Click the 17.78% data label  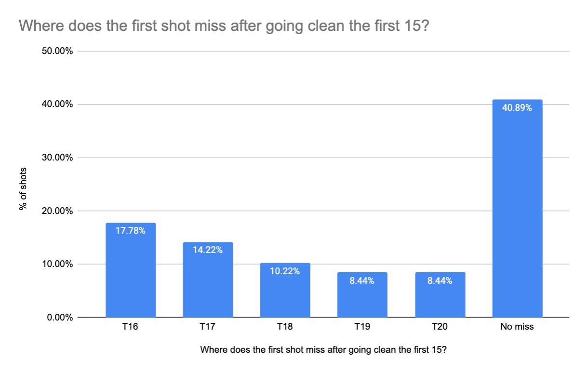(131, 231)
